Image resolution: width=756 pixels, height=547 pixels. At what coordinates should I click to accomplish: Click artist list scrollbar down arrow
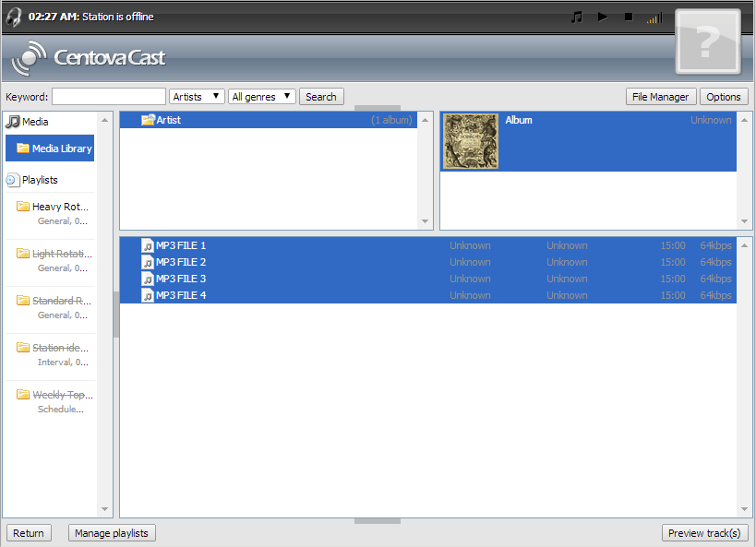click(x=425, y=221)
